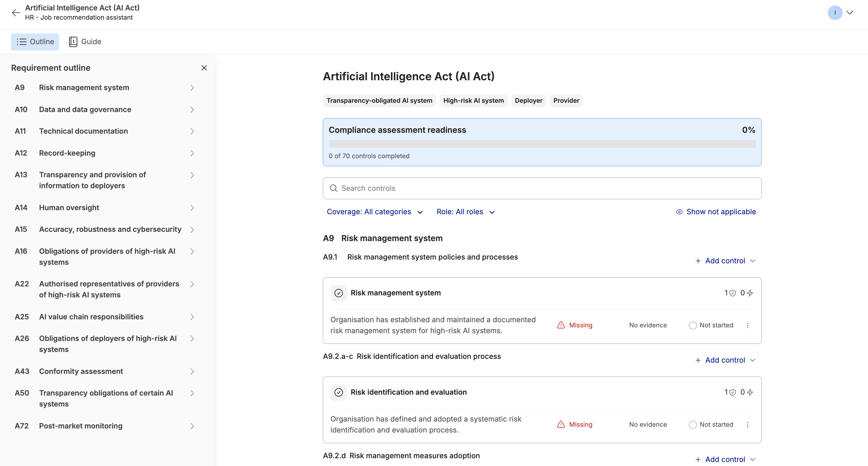
Task: Expand A11 Technical documentation chevron
Action: [192, 131]
